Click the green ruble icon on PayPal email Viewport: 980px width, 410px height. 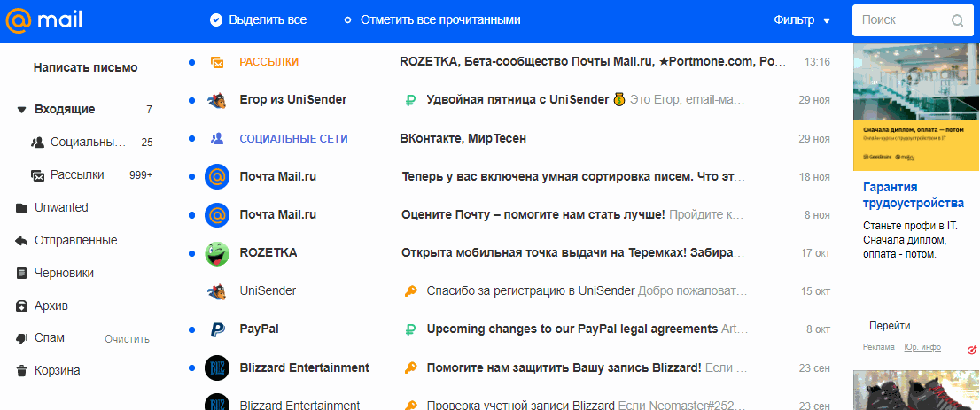410,329
